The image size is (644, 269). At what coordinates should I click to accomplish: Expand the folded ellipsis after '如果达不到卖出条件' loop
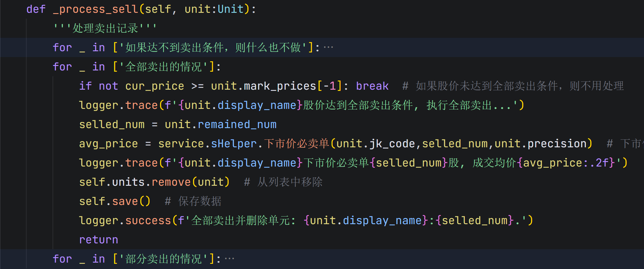(329, 48)
